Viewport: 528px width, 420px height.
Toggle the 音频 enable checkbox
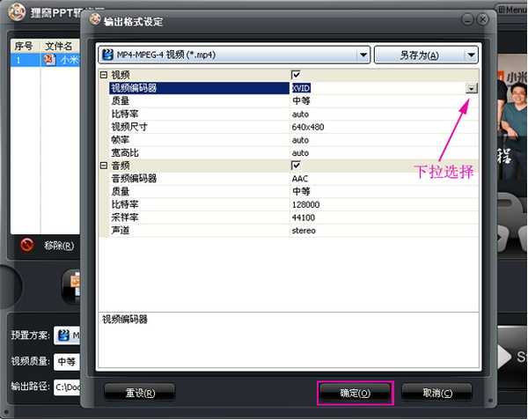296,165
